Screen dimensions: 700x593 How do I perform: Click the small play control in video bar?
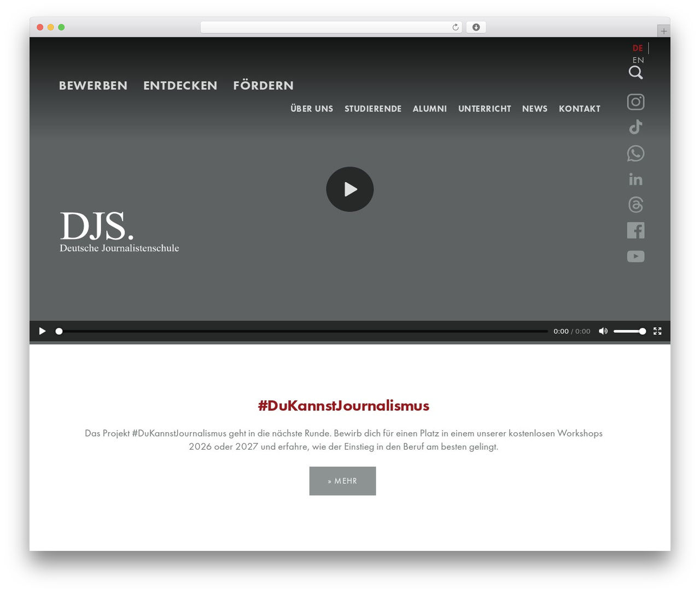point(42,331)
